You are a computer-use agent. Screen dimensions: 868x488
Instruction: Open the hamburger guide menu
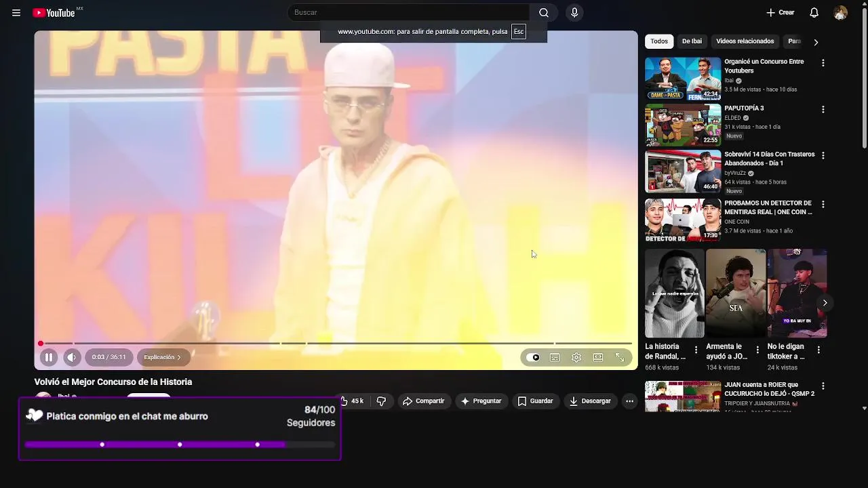[x=16, y=13]
